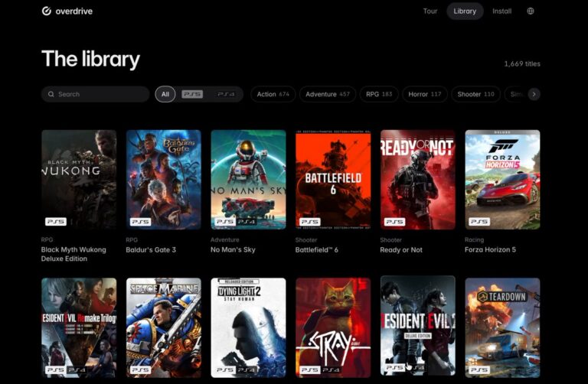The height and width of the screenshot is (384, 588).
Task: Filter library by PS5 platform
Action: tap(192, 94)
